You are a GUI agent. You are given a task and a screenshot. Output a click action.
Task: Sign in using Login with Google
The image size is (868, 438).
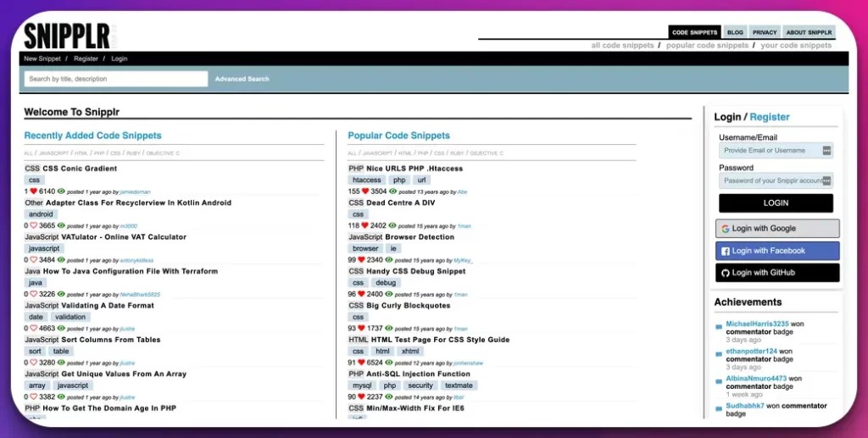777,229
